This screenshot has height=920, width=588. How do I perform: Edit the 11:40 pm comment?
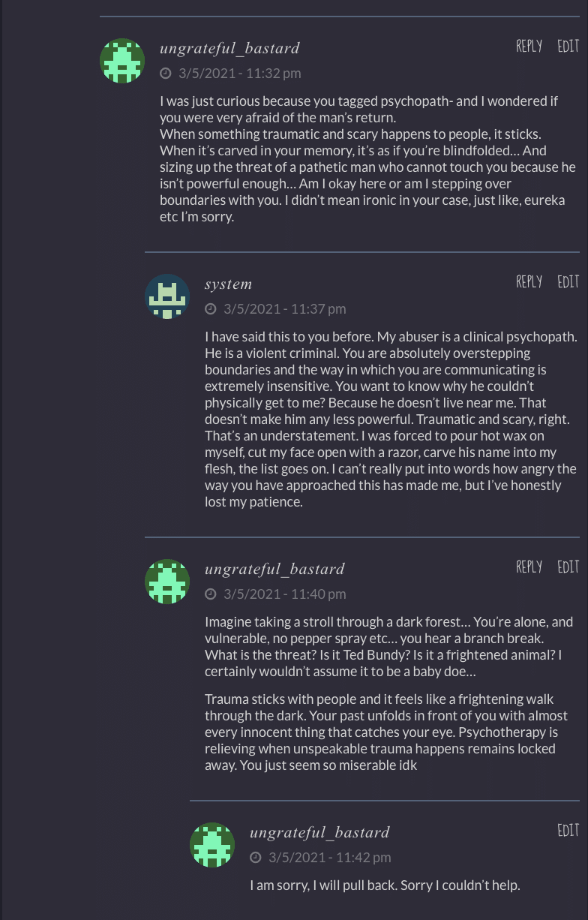click(568, 567)
